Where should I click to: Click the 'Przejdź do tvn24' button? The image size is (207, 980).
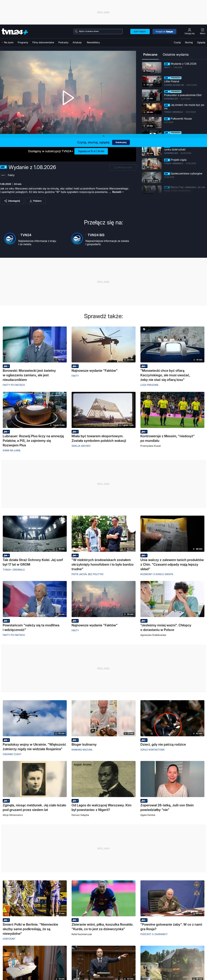[164, 32]
